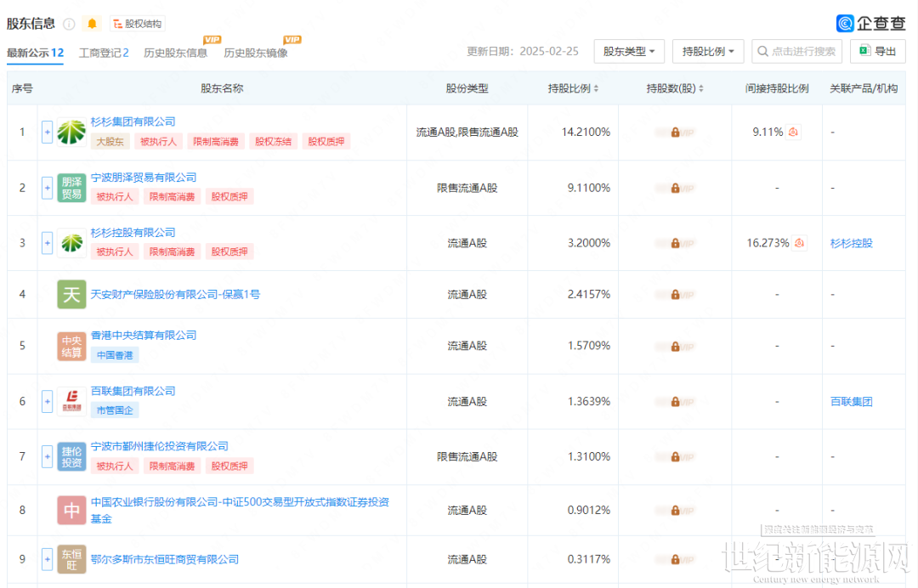Click the 杉杉集团有限公司 logo
918x588 pixels.
coord(71,133)
